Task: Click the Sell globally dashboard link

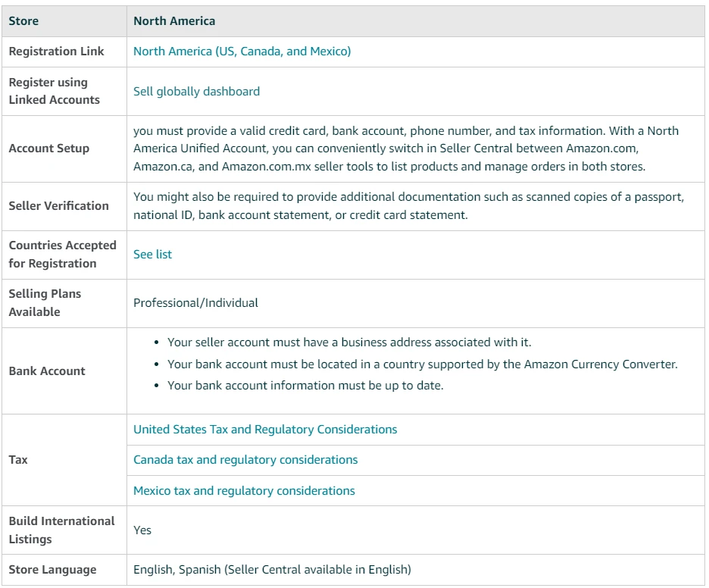Action: click(x=196, y=91)
